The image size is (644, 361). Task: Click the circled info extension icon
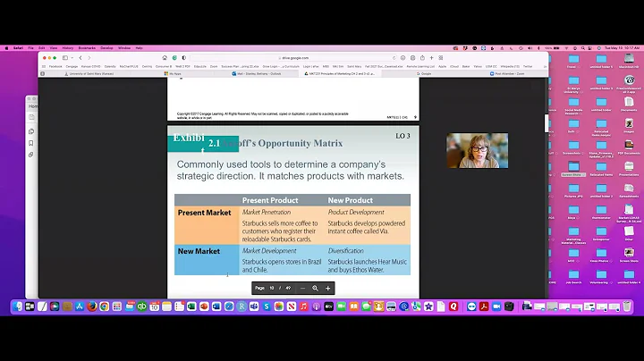pos(402,58)
